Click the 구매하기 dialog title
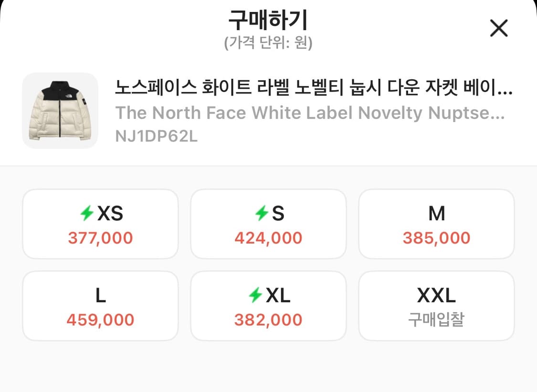 click(268, 20)
